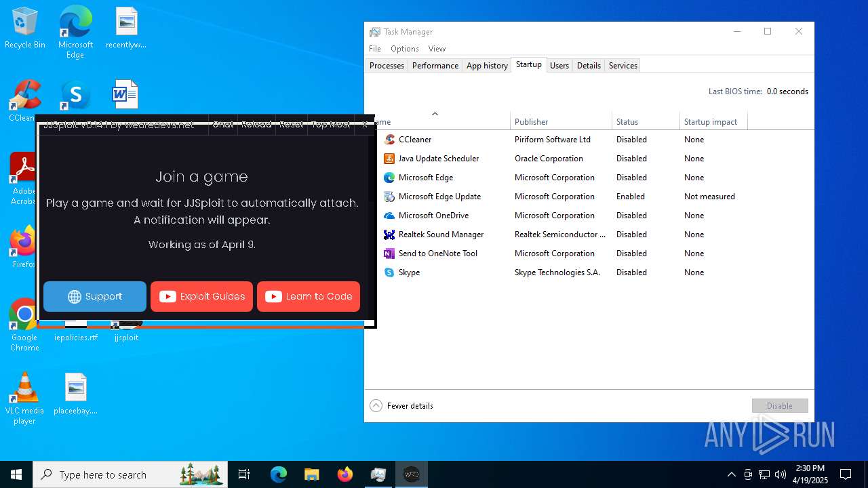Click the Windows search box
Viewport: 868px width, 488px height.
(131, 474)
